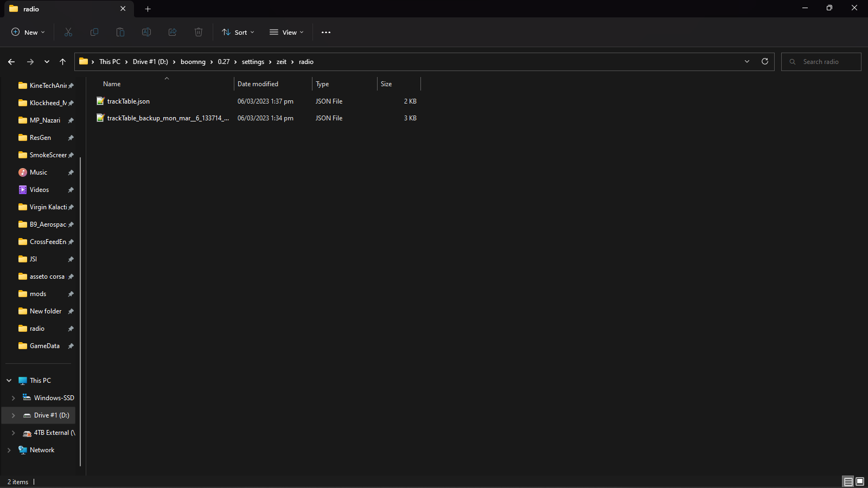
Task: Refresh the radio folder view
Action: click(x=765, y=61)
